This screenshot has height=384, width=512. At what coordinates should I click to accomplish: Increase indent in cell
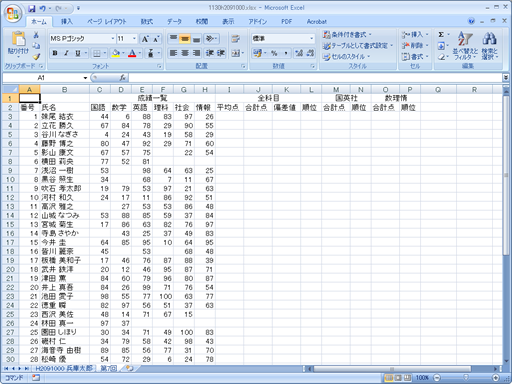[x=221, y=53]
